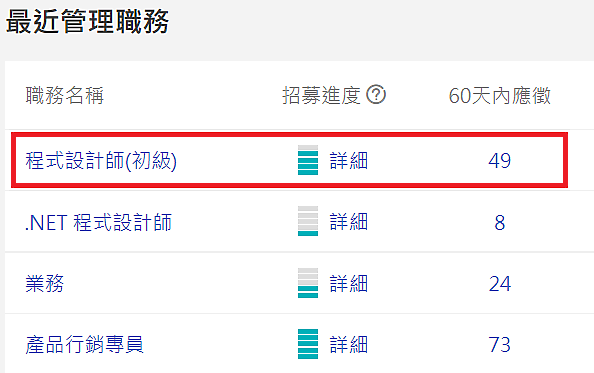
Task: View 詳細 for 業務 row
Action: click(349, 283)
